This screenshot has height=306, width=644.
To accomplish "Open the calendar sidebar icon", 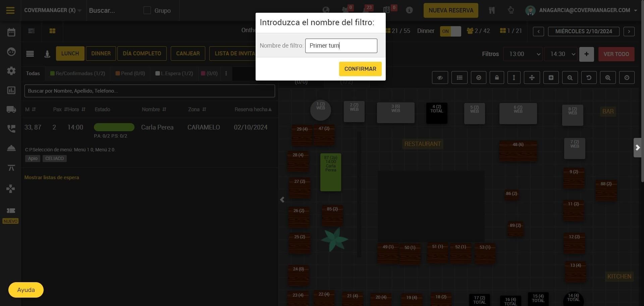I will (x=11, y=32).
